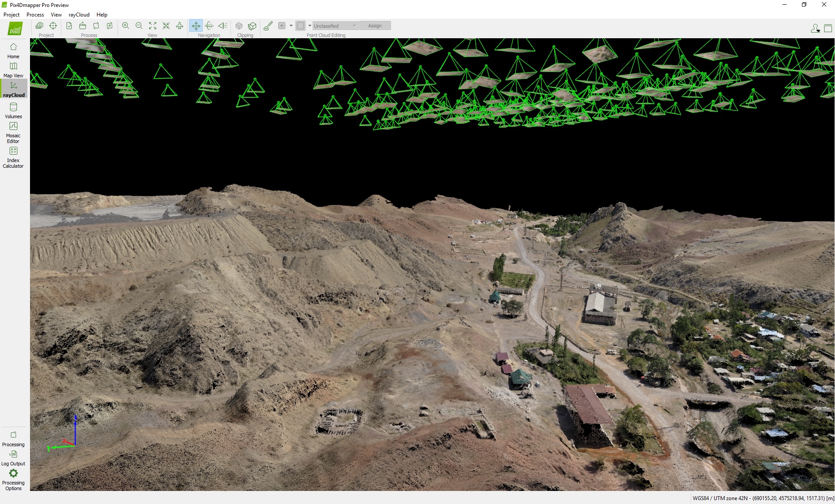
Task: Open the arrow beside the hatched swatch
Action: pos(310,26)
